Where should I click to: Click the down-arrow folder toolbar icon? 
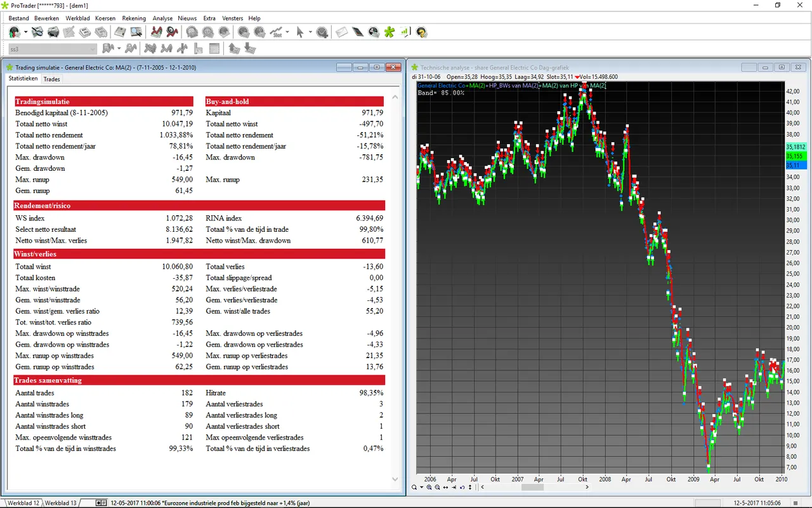pyautogui.click(x=250, y=49)
